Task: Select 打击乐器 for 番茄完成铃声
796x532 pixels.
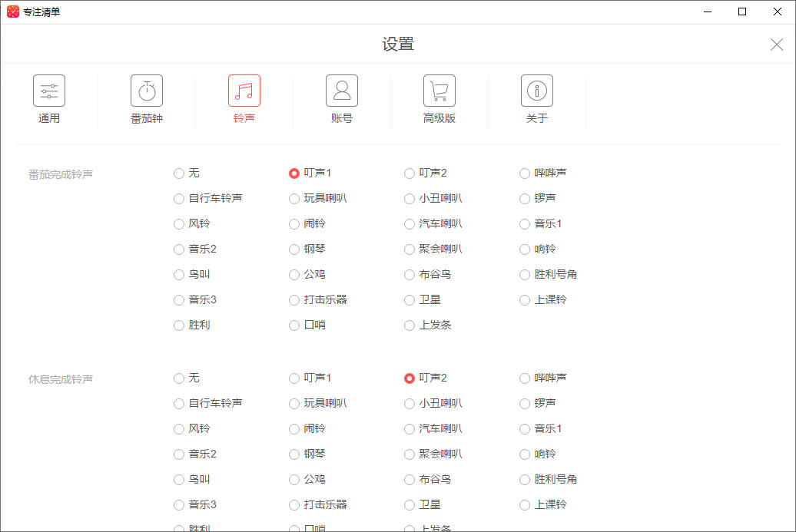Action: pos(294,300)
